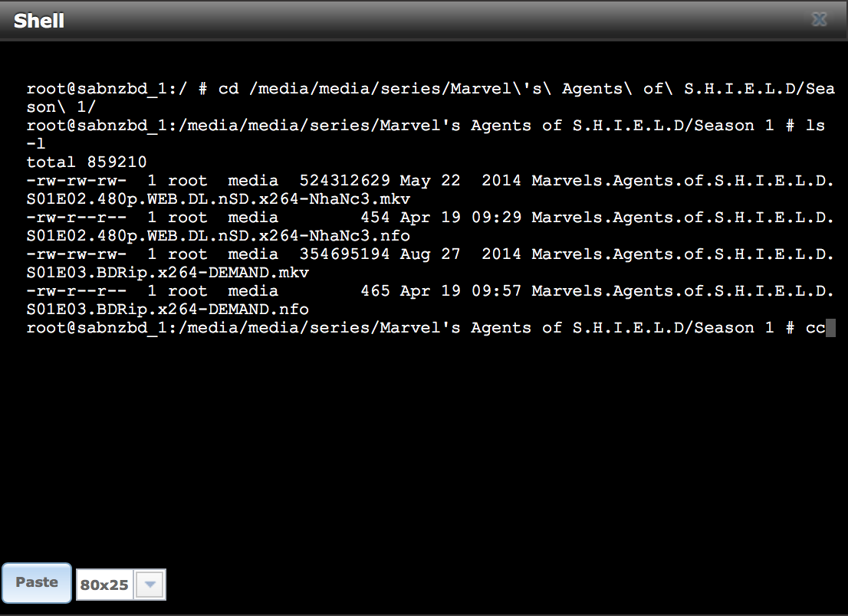Viewport: 848px width, 616px height.
Task: Focus the terminal cursor after 'cc'
Action: (830, 328)
